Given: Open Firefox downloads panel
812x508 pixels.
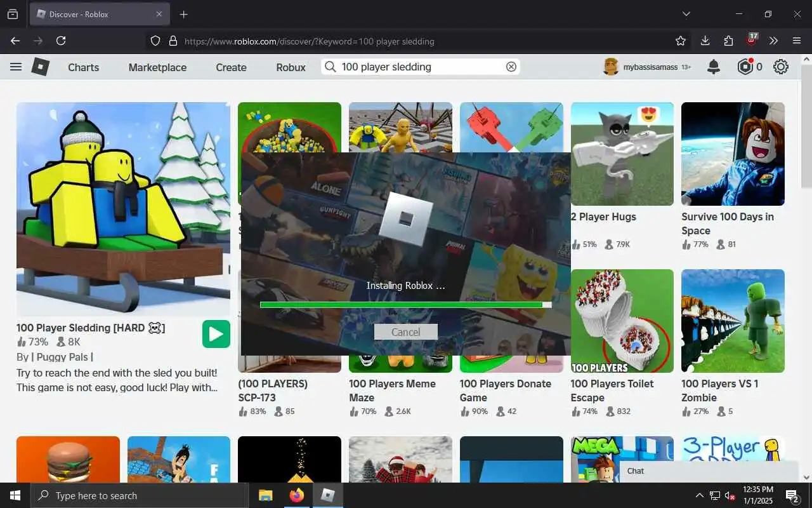Looking at the screenshot, I should tap(705, 41).
